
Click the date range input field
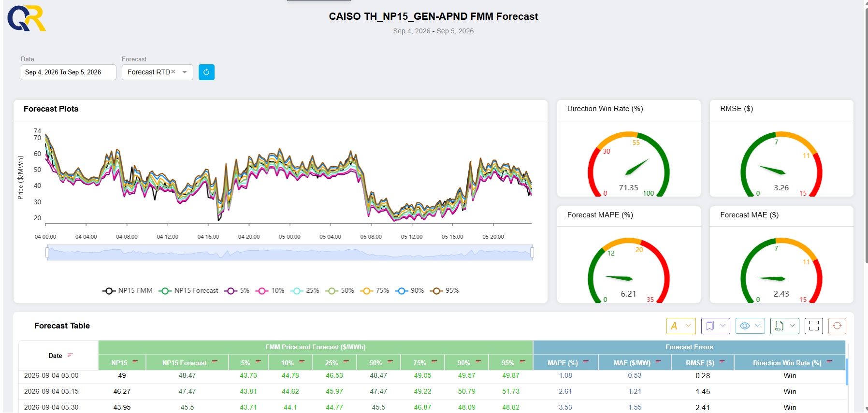pyautogui.click(x=69, y=72)
